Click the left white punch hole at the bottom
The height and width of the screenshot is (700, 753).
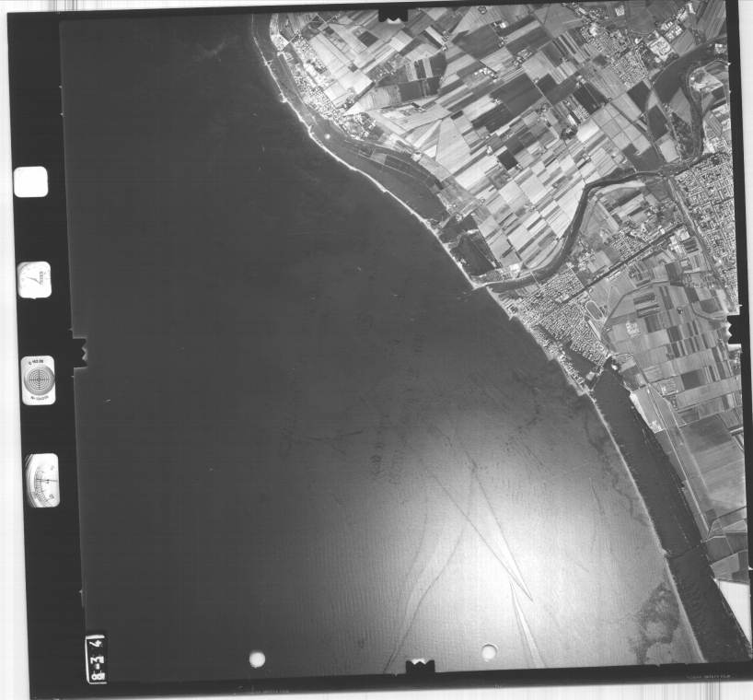pyautogui.click(x=257, y=659)
